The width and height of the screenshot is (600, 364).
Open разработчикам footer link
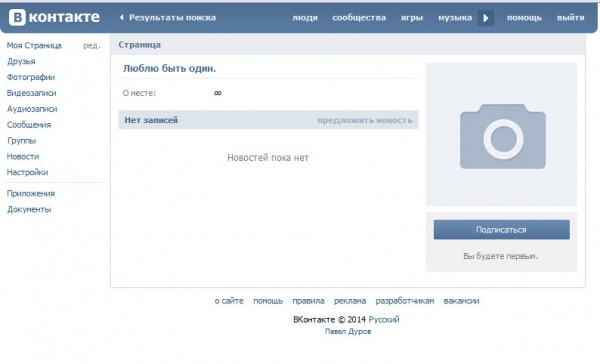405,301
